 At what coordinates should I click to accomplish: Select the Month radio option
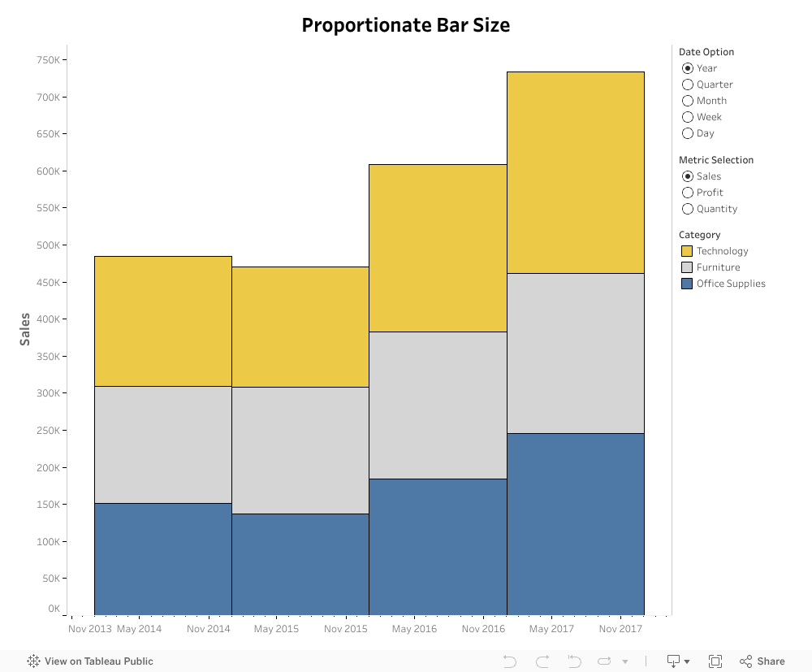pos(688,100)
